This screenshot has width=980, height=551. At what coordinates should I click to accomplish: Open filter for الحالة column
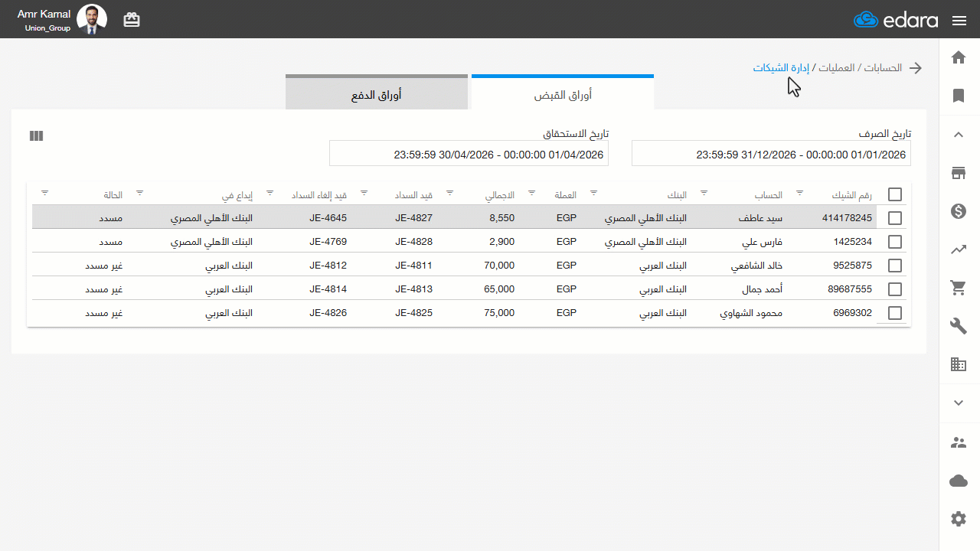(x=45, y=193)
